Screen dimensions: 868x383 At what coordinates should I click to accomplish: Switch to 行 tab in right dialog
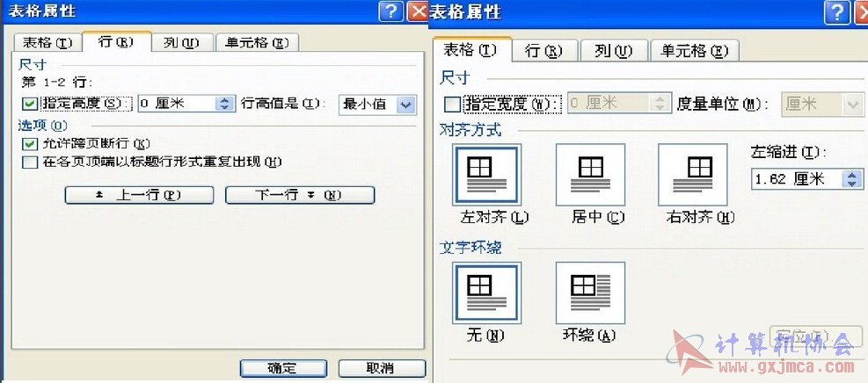pos(544,51)
